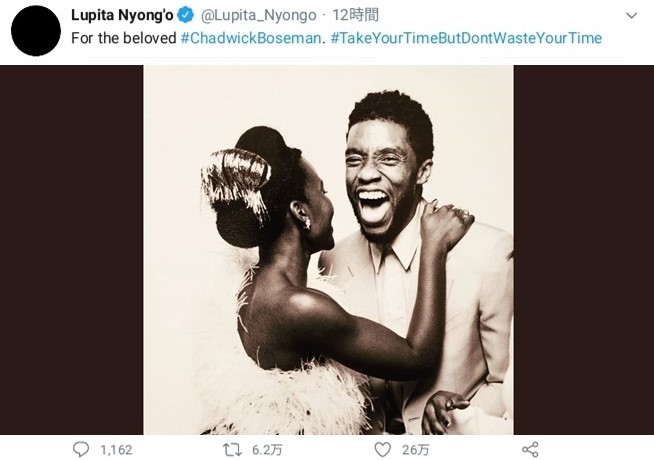Expand the tweet options chevron

[x=631, y=16]
